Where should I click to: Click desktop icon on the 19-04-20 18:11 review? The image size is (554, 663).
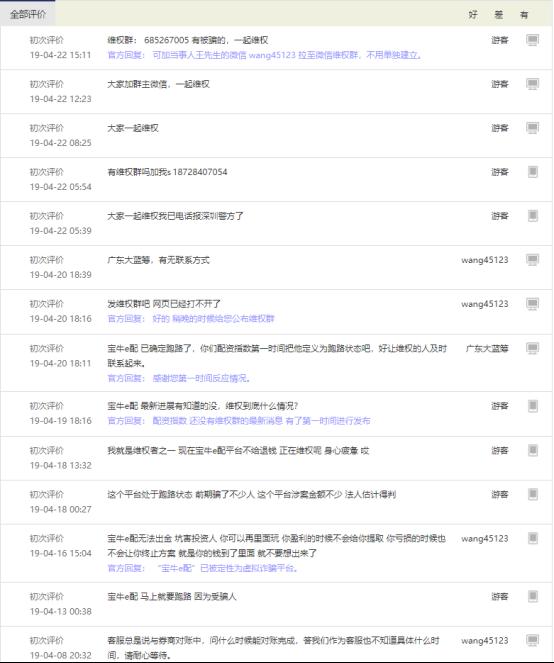tap(532, 348)
